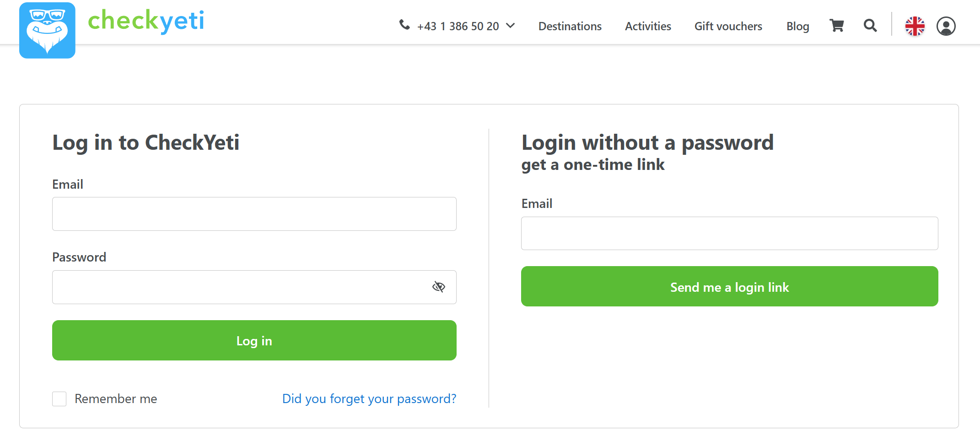Screen dimensions: 980x431
Task: Toggle password visibility eye icon
Action: click(439, 287)
